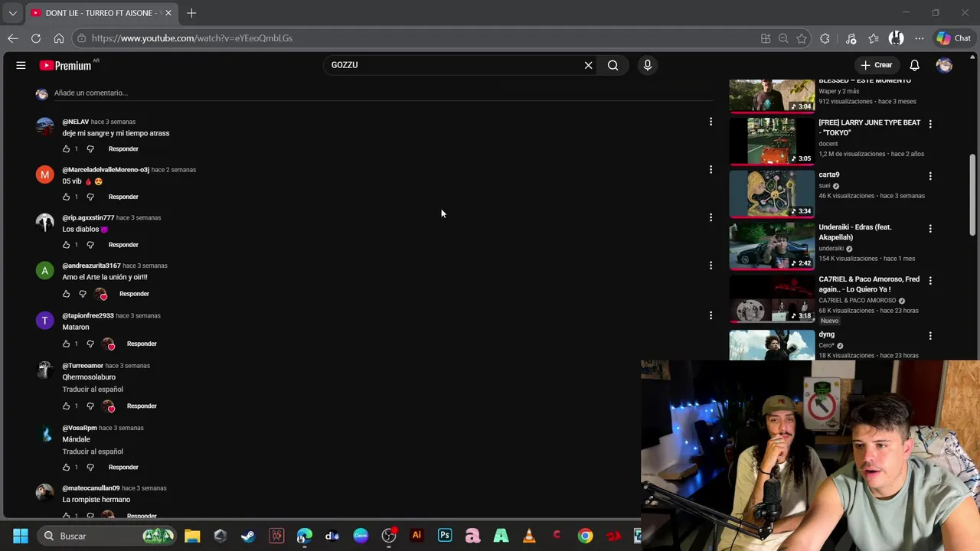Dislike the 'Mataron' comment
Image resolution: width=980 pixels, height=551 pixels.
click(x=90, y=344)
